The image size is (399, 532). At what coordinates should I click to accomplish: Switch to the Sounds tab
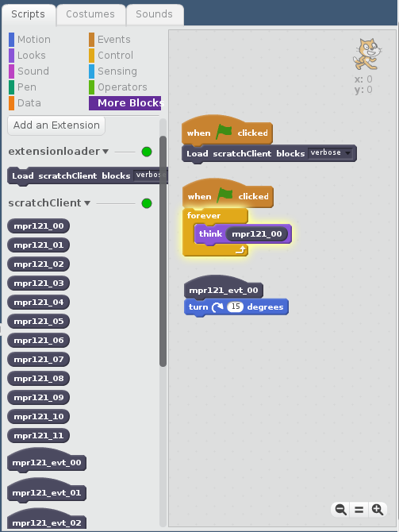[154, 14]
